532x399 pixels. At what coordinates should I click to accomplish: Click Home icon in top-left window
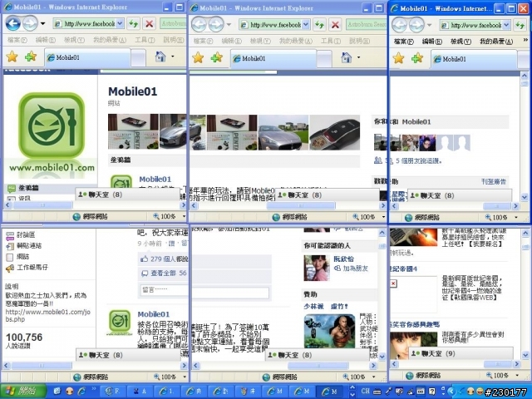pyautogui.click(x=160, y=57)
